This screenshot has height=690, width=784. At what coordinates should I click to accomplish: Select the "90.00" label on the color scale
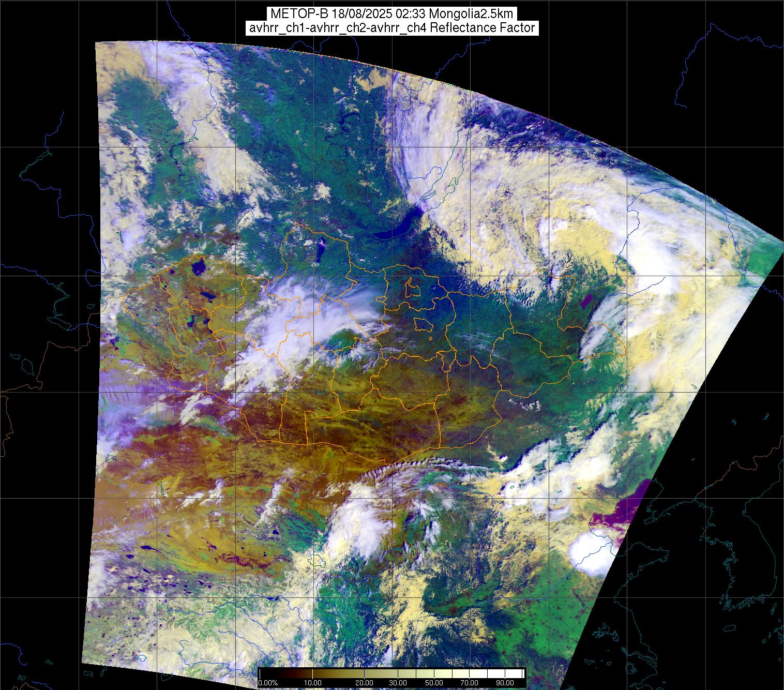(x=504, y=684)
